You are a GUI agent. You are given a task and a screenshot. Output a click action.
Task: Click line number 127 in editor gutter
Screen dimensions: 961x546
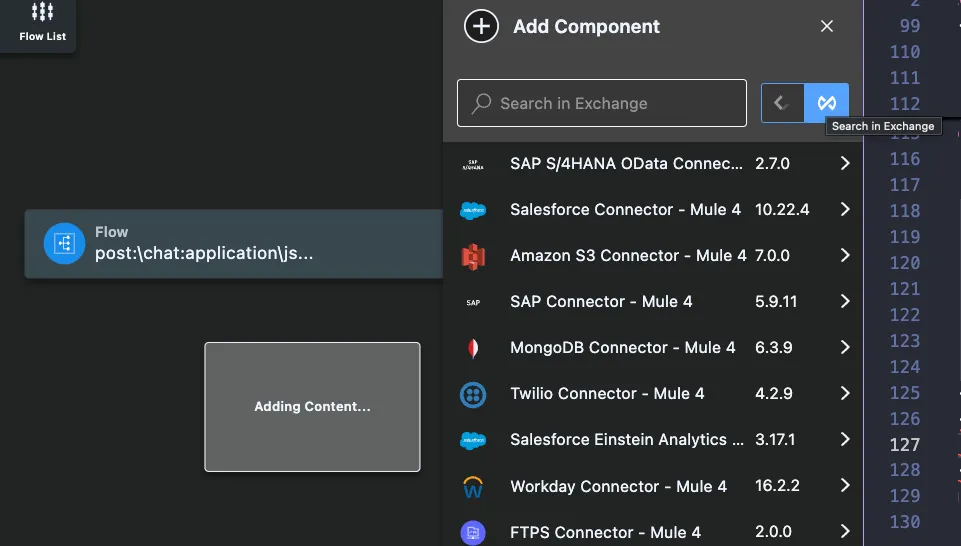pos(905,444)
